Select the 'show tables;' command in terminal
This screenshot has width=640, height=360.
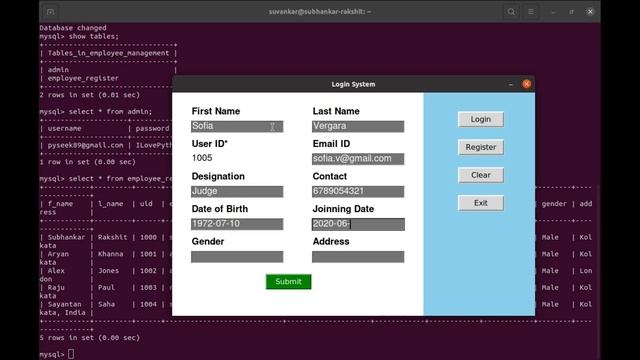(x=94, y=36)
